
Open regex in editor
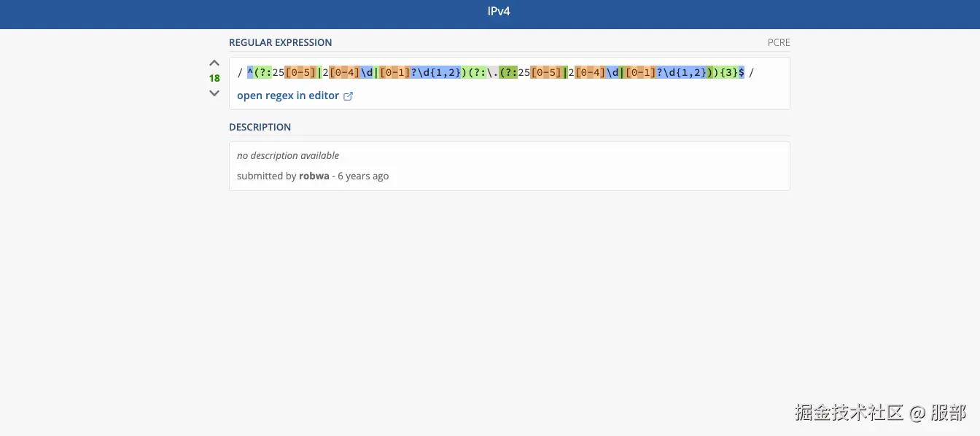288,96
